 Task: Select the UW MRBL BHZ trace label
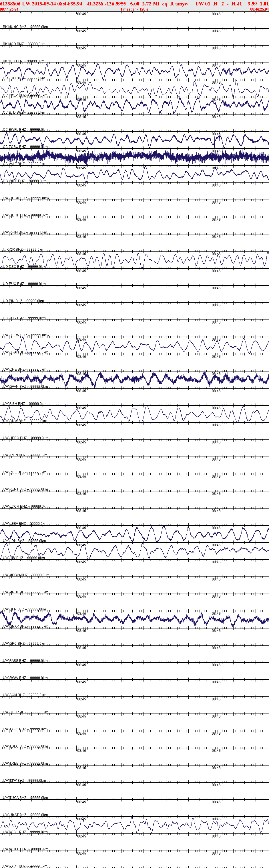pos(25,592)
